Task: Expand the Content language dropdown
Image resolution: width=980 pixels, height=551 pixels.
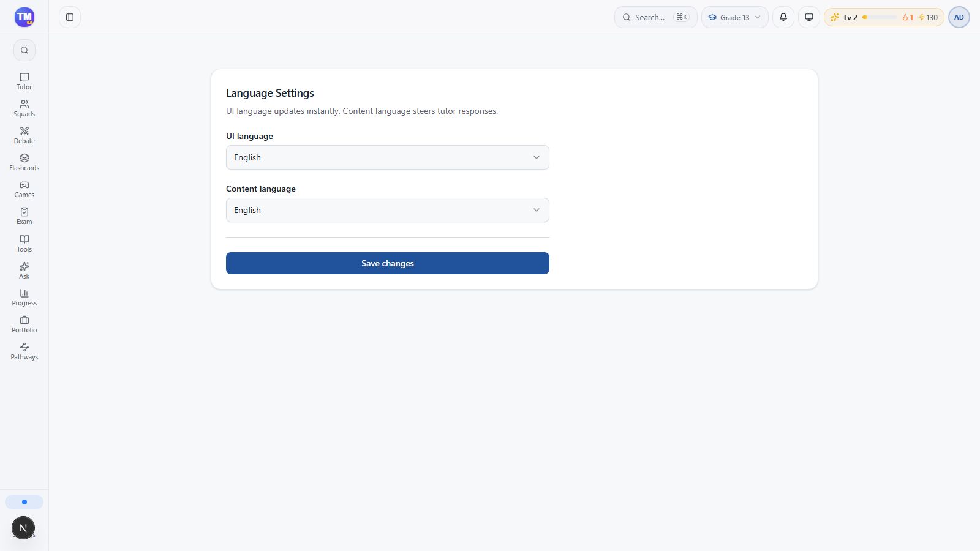Action: (388, 210)
